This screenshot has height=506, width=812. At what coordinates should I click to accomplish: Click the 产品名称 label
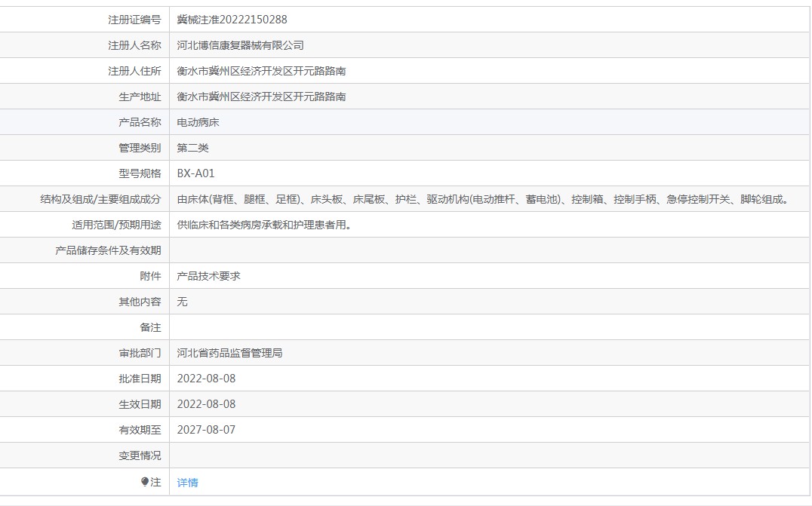click(x=140, y=122)
